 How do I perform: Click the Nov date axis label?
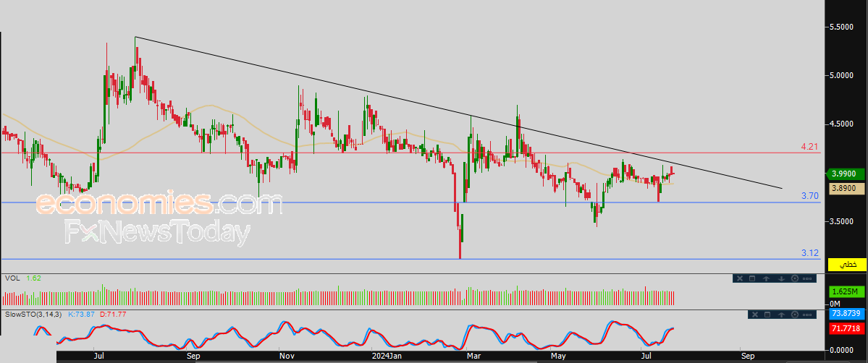tap(286, 355)
